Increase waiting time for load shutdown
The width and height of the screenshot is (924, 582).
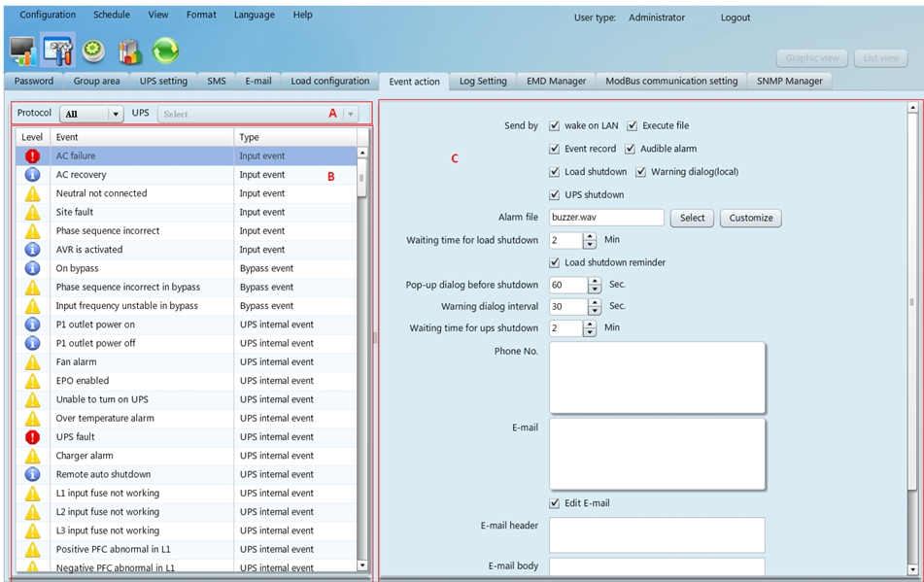coord(590,236)
